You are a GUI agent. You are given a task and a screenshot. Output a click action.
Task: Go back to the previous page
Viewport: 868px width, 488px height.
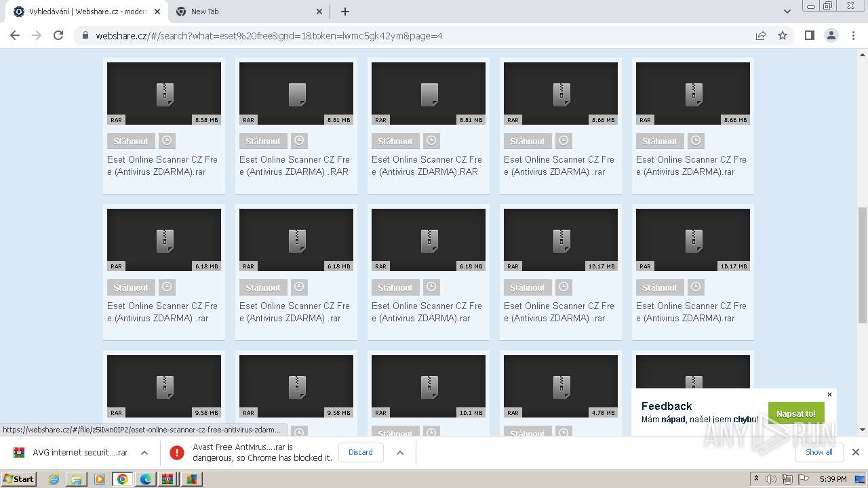click(x=15, y=36)
